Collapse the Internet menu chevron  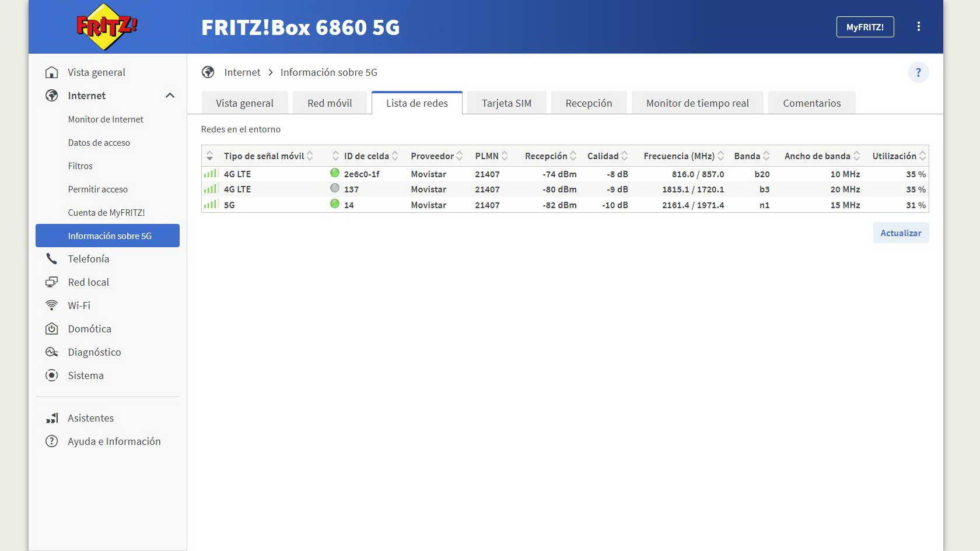(x=170, y=96)
